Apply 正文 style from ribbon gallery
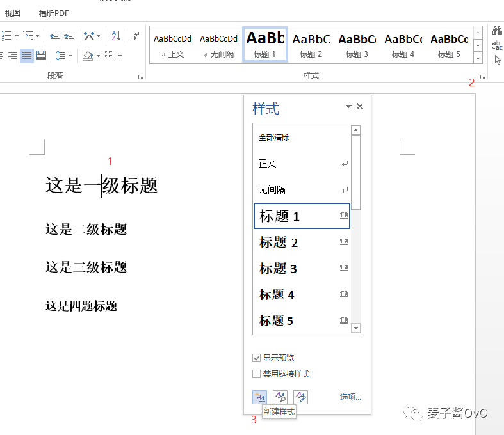This screenshot has height=435, width=504. 173,45
